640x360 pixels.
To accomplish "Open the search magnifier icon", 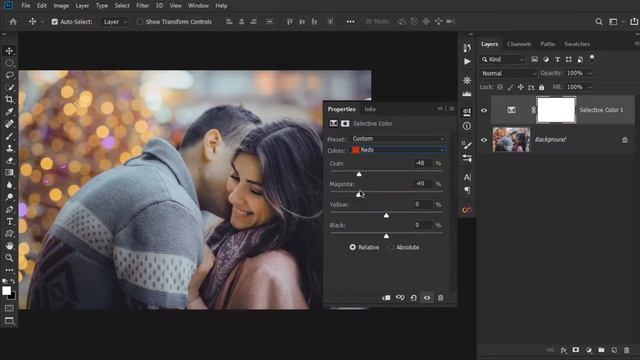I will click(x=599, y=22).
